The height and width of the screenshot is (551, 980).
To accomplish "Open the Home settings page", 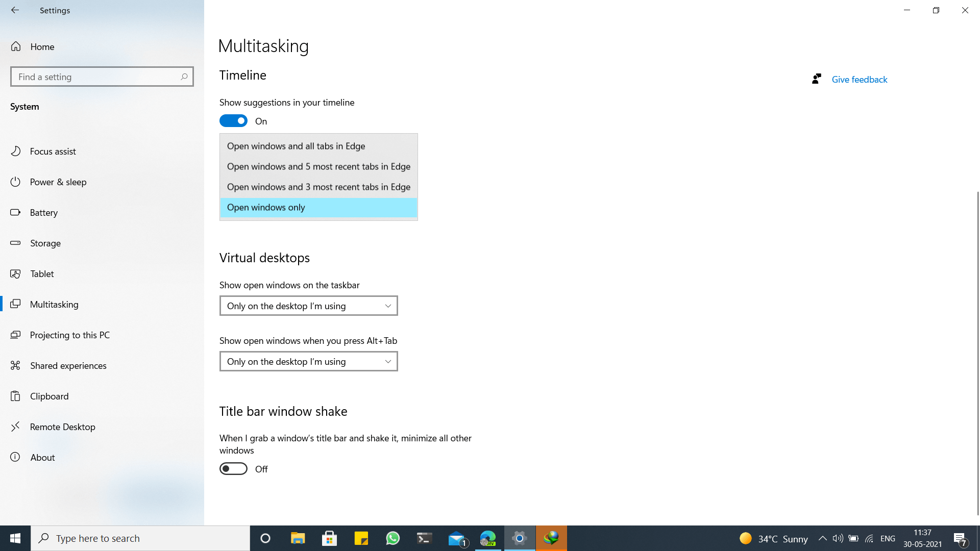I will [x=102, y=46].
